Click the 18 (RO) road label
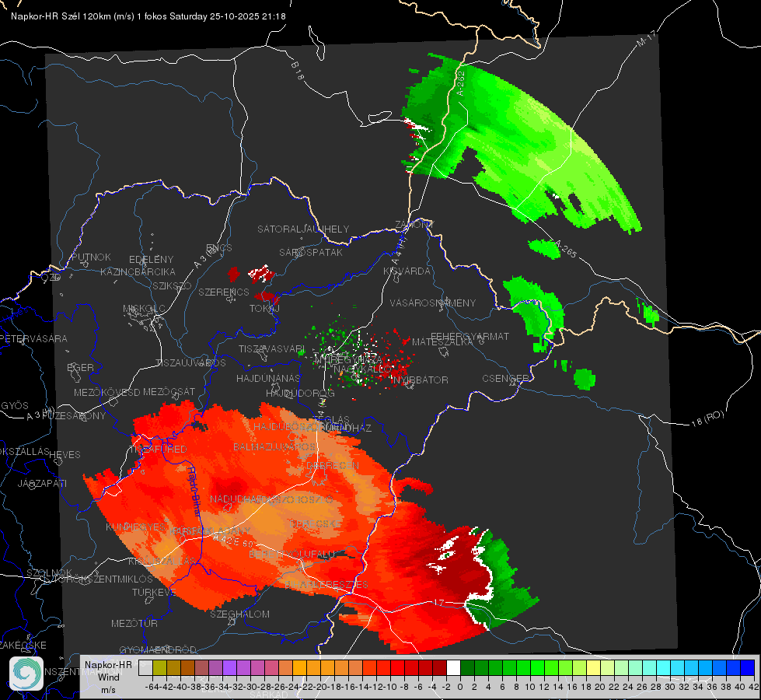Screen dimensions: 761x700 click(x=707, y=418)
